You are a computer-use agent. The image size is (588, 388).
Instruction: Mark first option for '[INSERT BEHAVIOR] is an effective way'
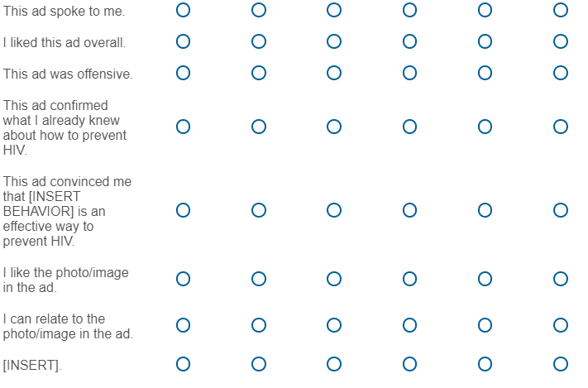click(183, 210)
